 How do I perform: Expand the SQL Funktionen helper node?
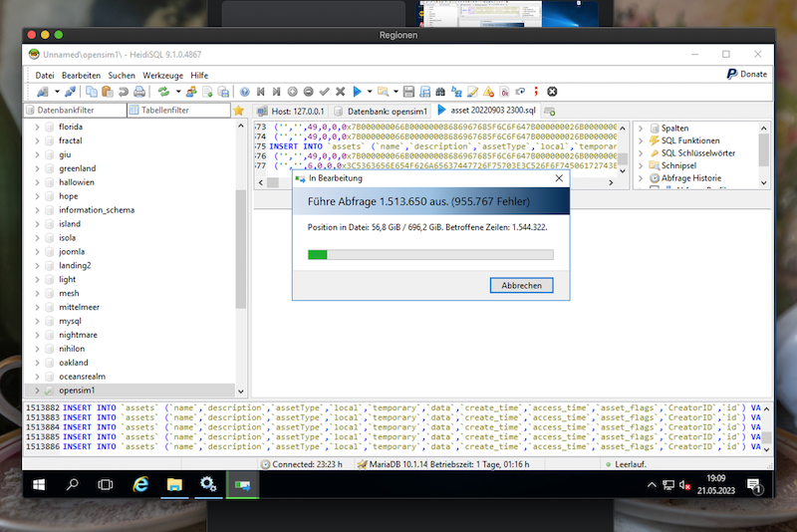click(x=643, y=140)
